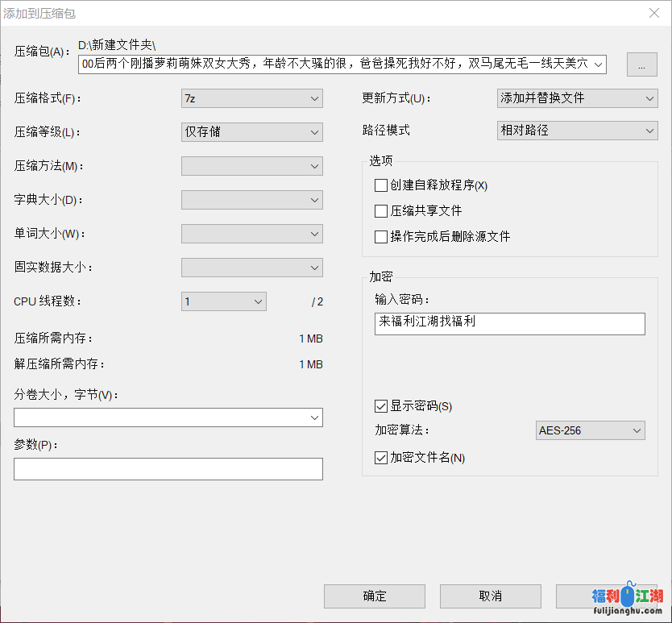Enable the 创建自释放程序 checkbox
Image resolution: width=672 pixels, height=623 pixels.
tap(381, 185)
